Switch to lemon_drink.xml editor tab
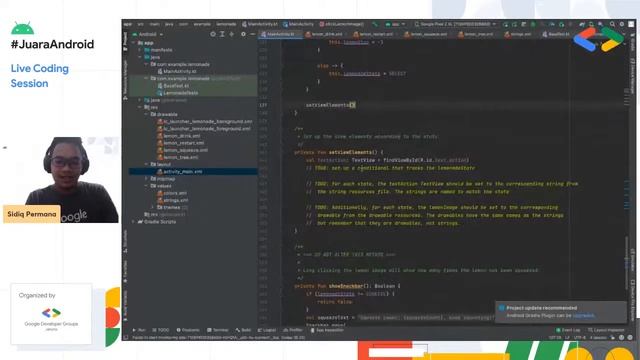Viewport: 640px width, 360px height. [x=324, y=34]
